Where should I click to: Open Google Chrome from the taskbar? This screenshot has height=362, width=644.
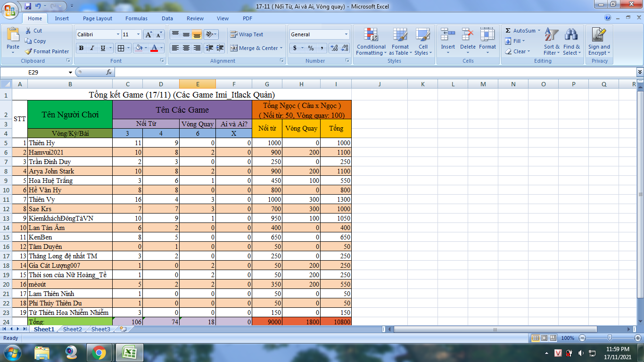(99, 352)
